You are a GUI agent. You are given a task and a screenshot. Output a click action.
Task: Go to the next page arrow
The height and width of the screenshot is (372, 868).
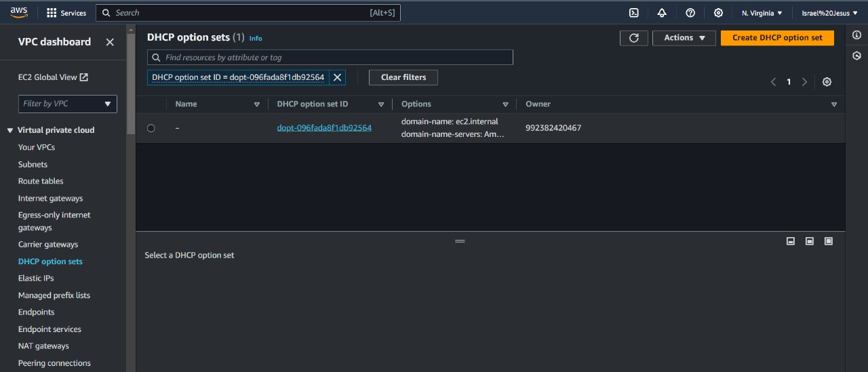tap(804, 82)
